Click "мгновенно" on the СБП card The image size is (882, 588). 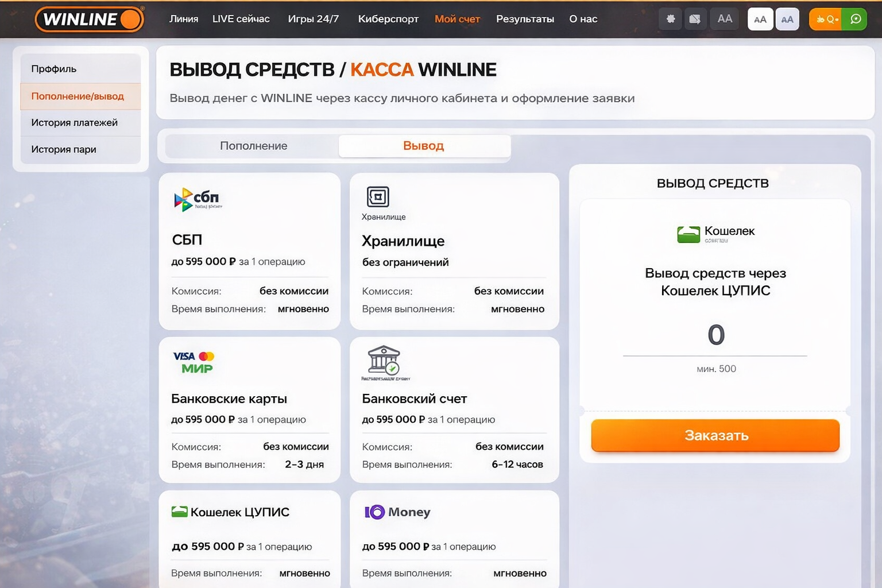coord(303,309)
